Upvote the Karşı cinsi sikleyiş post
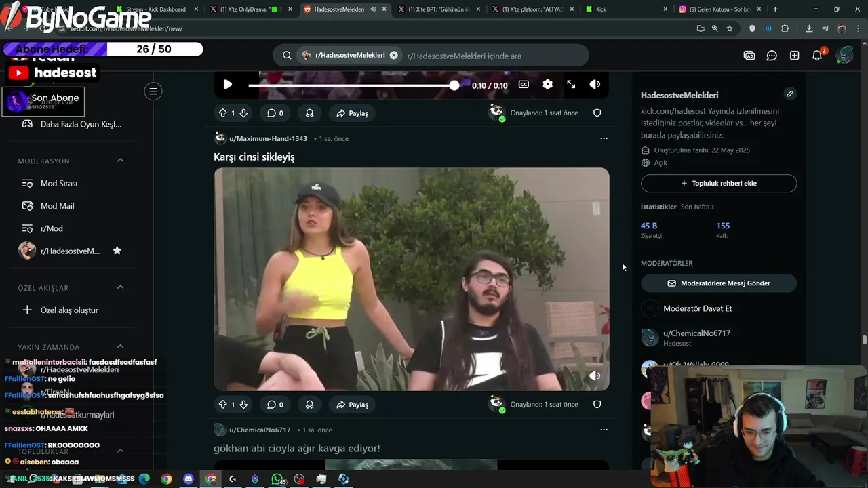The width and height of the screenshot is (868, 488). coord(222,405)
